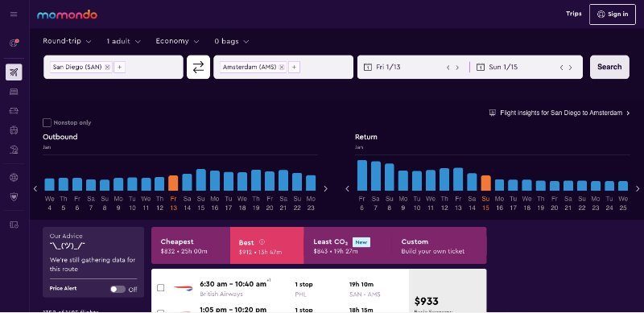Screen dimensions: 644x313
Task: Select the Fr 6 return price bar
Action: (x=361, y=175)
